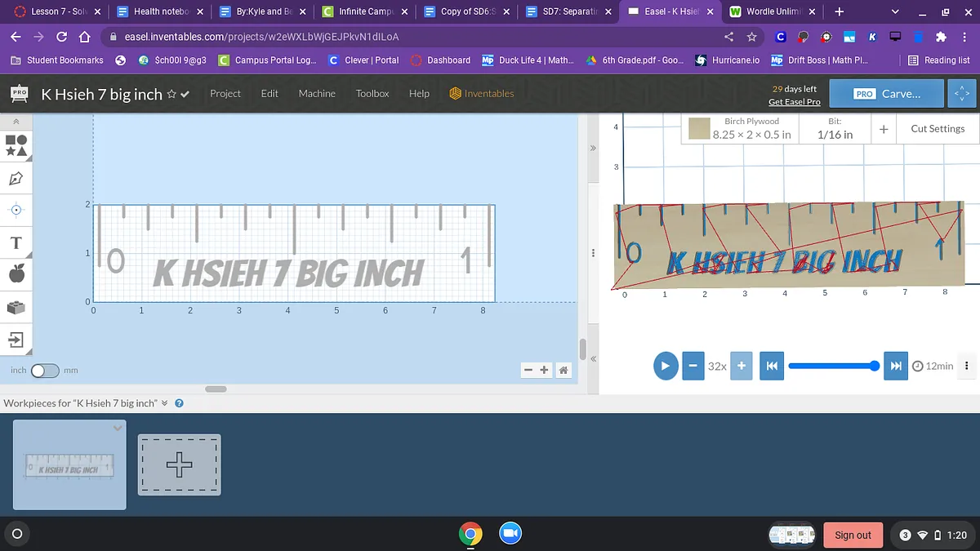Open the simulation options three-dot menu
This screenshot has height=551, width=980.
tap(967, 366)
